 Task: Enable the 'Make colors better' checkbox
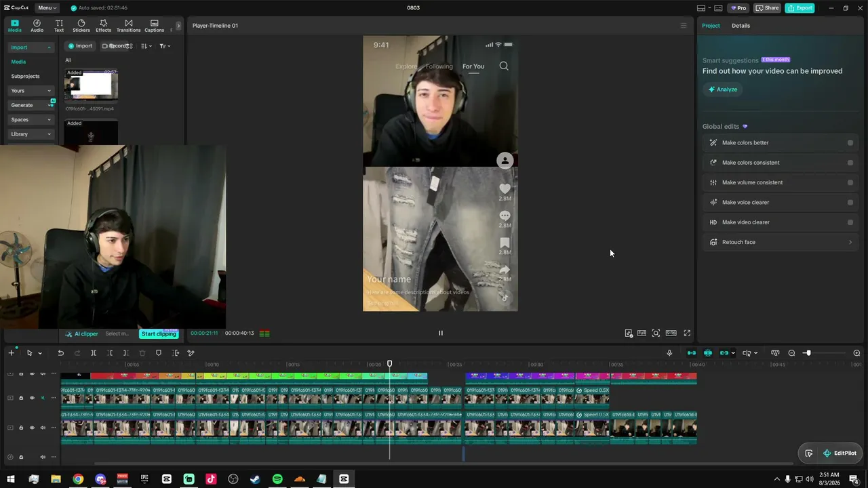point(850,143)
